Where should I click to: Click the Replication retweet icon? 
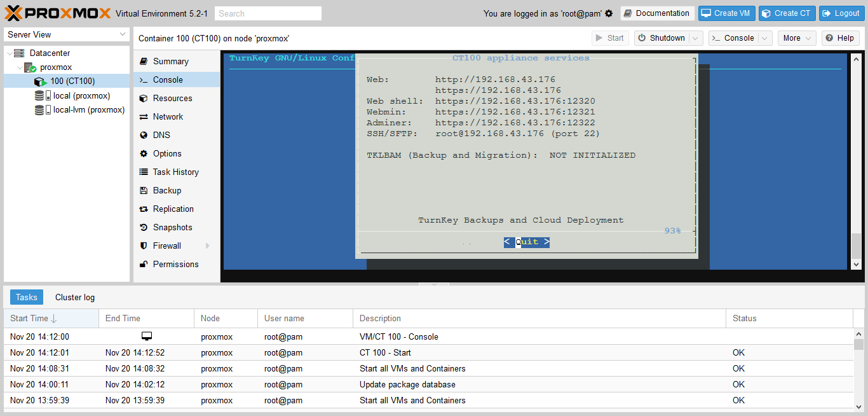pyautogui.click(x=144, y=209)
